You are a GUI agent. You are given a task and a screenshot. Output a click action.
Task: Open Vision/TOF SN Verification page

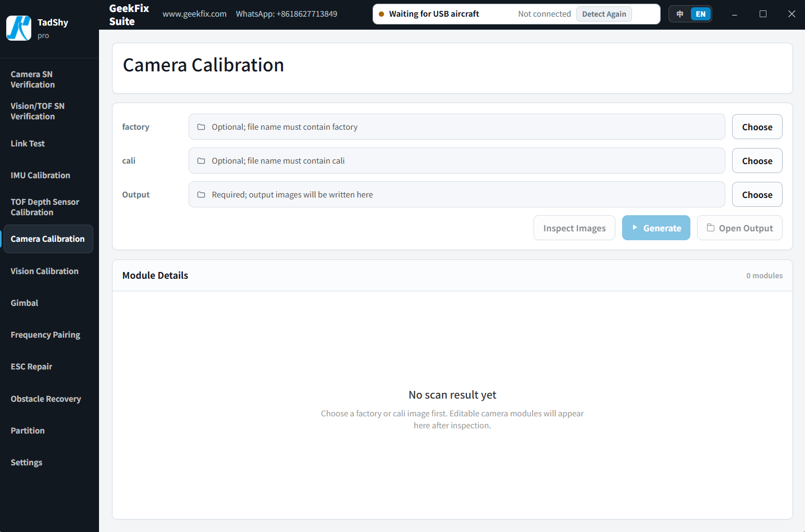pyautogui.click(x=49, y=112)
